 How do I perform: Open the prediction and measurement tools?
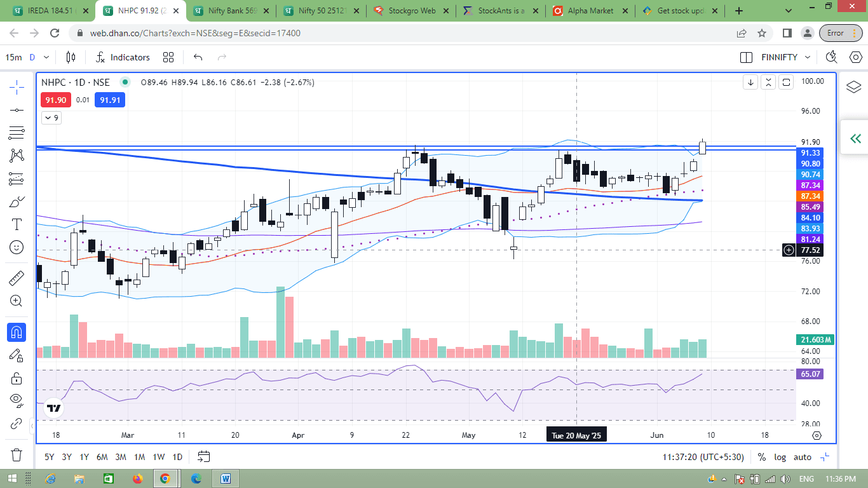(x=17, y=179)
